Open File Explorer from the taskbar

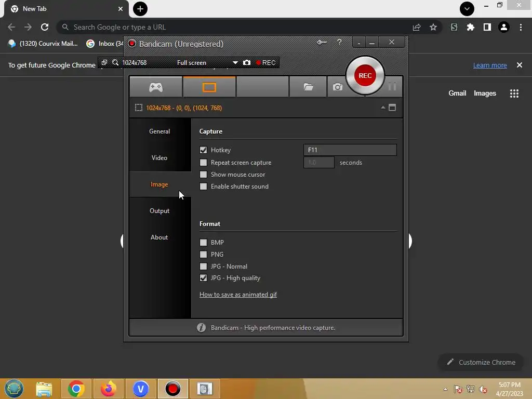coord(44,389)
